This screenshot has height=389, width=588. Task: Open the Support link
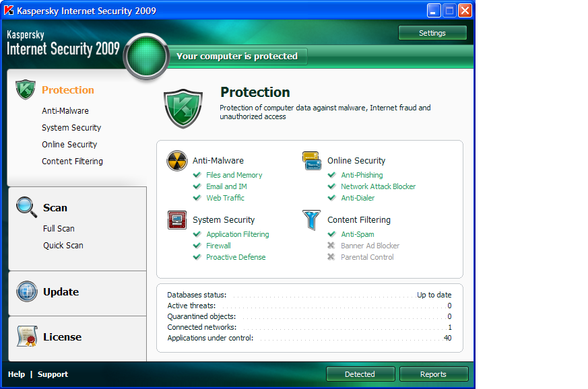coord(53,374)
